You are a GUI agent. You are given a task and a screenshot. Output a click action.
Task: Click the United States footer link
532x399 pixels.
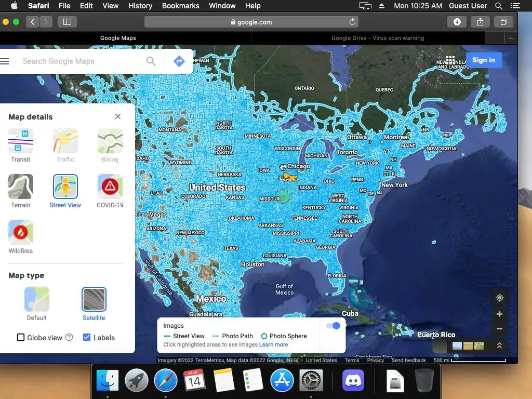tap(321, 361)
